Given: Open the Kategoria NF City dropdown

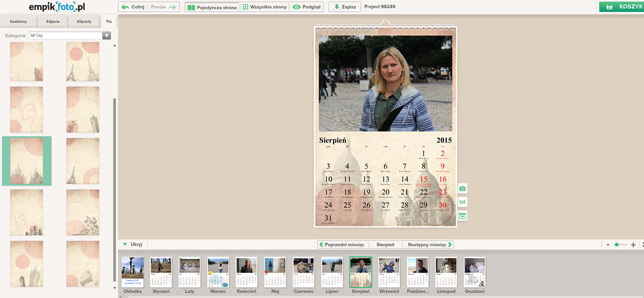Looking at the screenshot, I should click(70, 36).
